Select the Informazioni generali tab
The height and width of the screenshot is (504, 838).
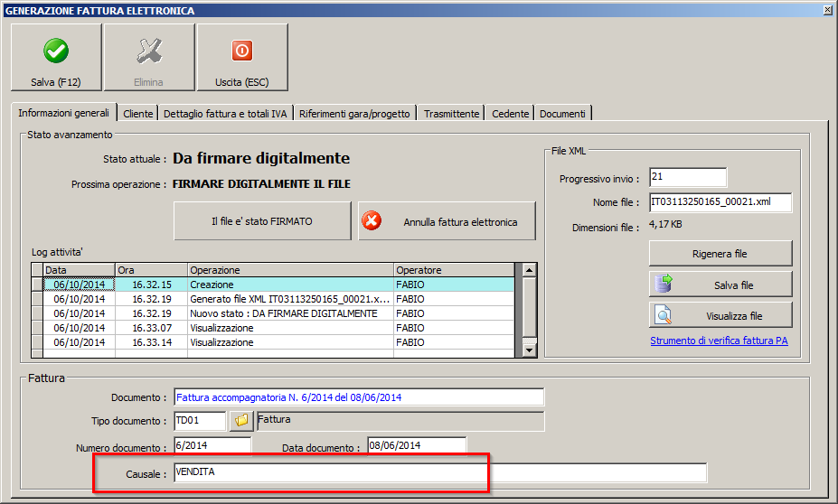coord(63,113)
